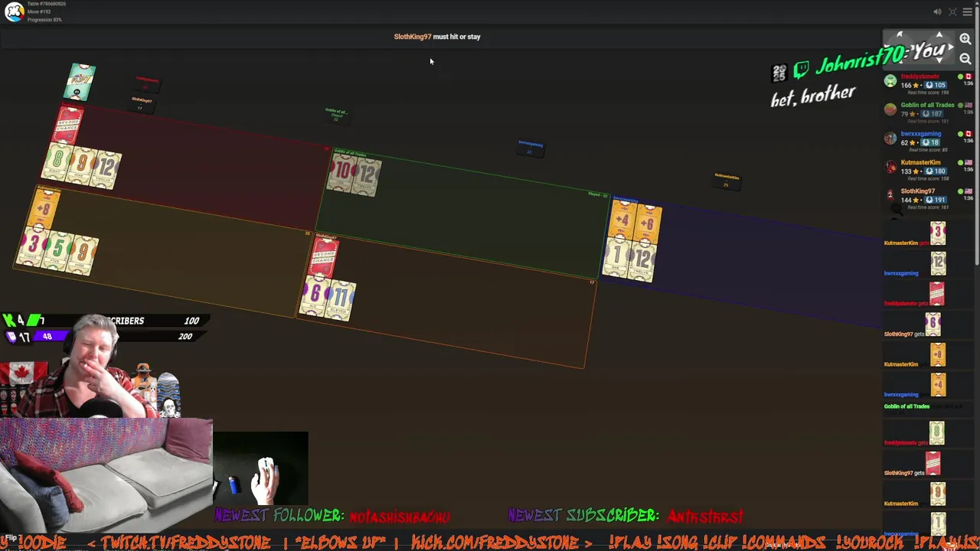Click SlothKing97 score tag showing 17

[141, 103]
